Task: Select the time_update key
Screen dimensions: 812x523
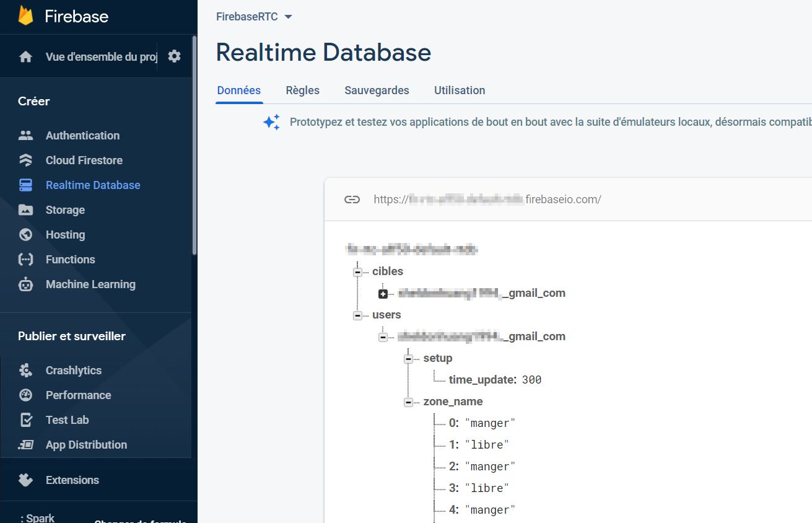Action: (482, 380)
